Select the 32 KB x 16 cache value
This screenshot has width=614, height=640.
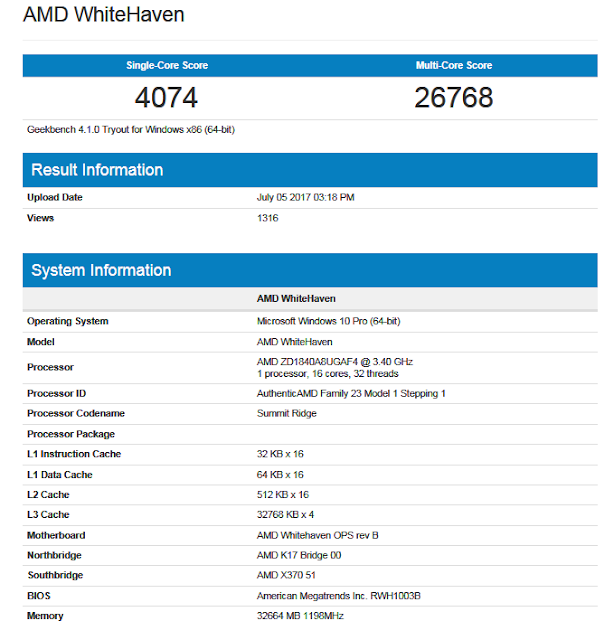tap(280, 454)
